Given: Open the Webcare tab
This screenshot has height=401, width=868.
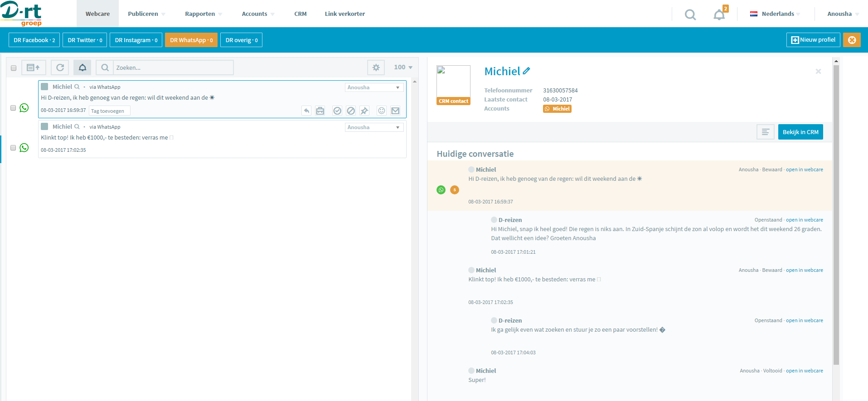Looking at the screenshot, I should (97, 14).
